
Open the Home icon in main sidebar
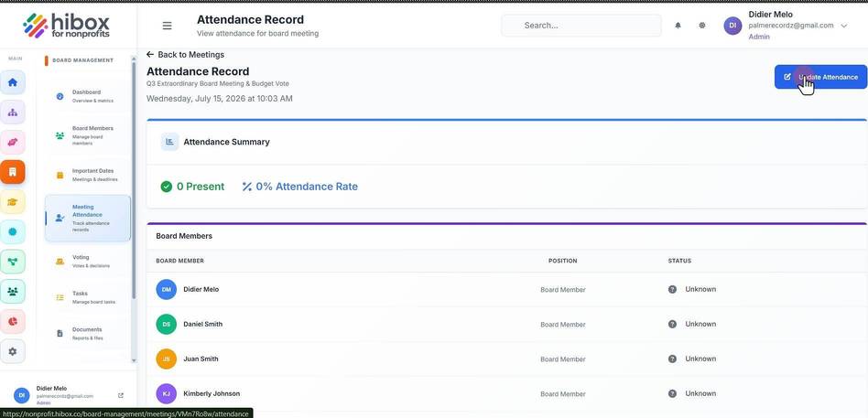pos(13,82)
